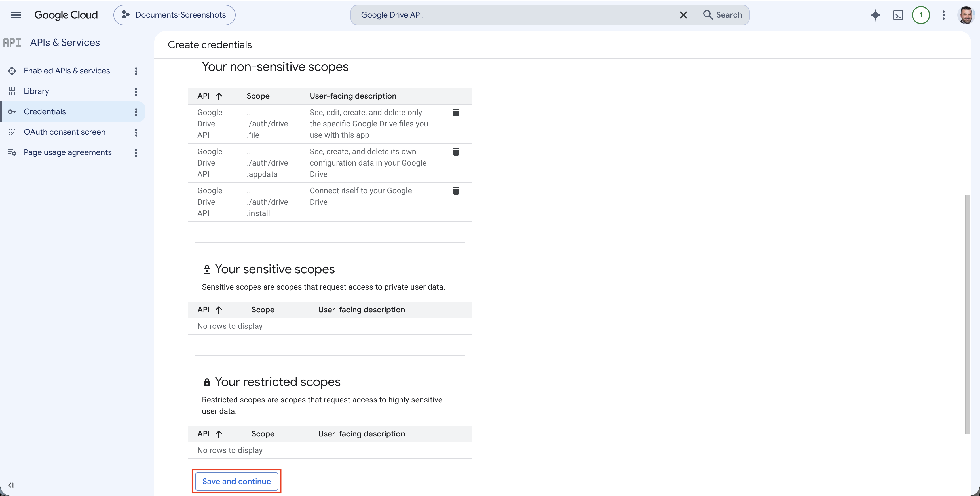The height and width of the screenshot is (496, 980).
Task: Open more options for OAuth consent screen
Action: 136,132
